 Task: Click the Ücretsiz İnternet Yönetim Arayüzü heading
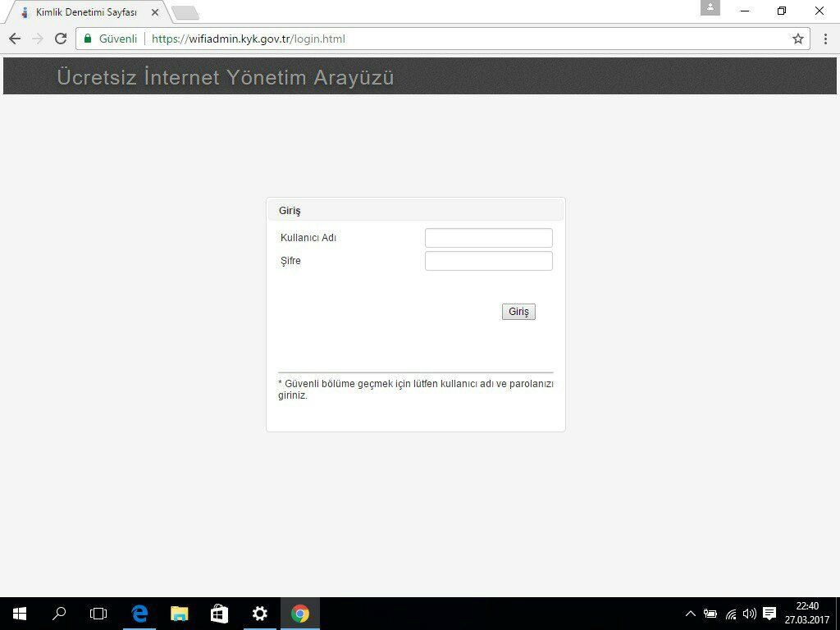226,77
